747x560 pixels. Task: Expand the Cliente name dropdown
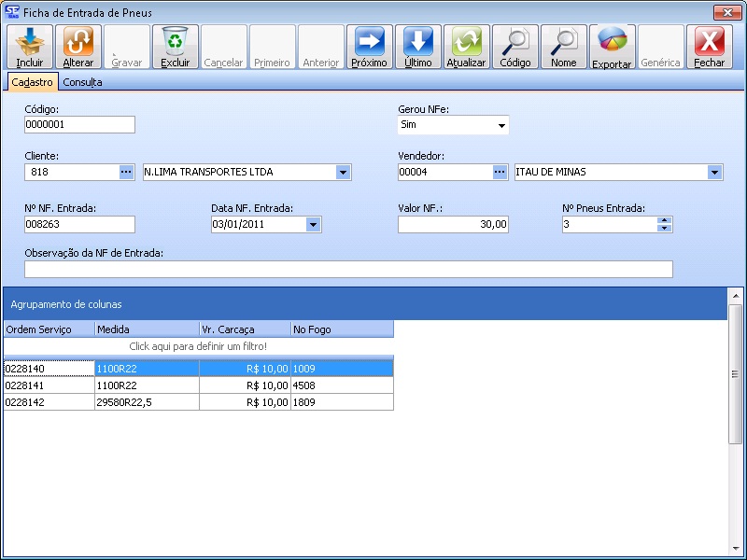[x=343, y=172]
